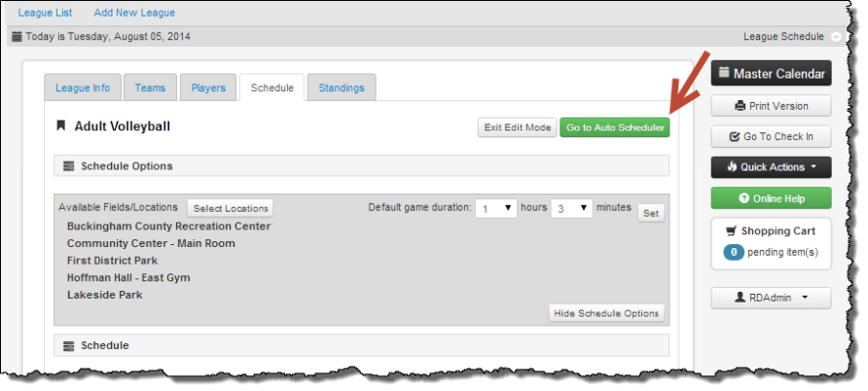Open the Print Version page

click(x=771, y=106)
